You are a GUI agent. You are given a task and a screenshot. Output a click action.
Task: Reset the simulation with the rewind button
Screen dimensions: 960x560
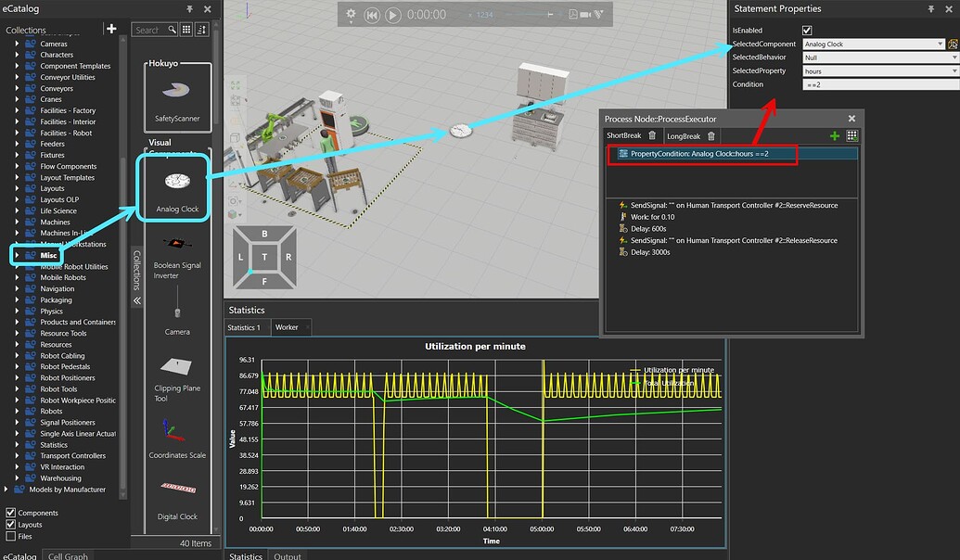point(372,15)
